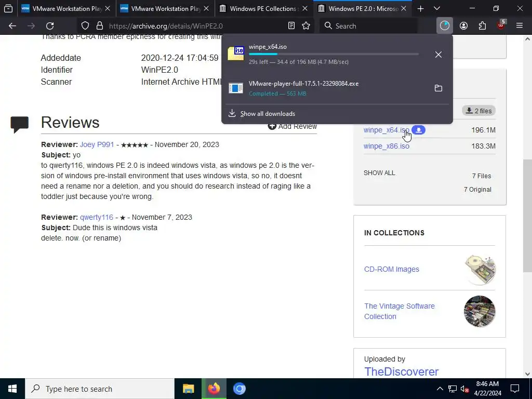Click the 183.3M file size text
The width and height of the screenshot is (532, 399).
click(x=483, y=146)
